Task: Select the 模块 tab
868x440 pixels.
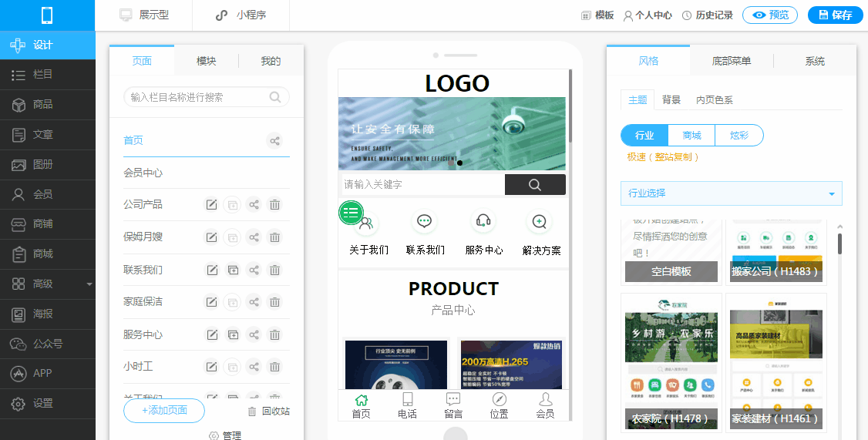Action: (207, 61)
